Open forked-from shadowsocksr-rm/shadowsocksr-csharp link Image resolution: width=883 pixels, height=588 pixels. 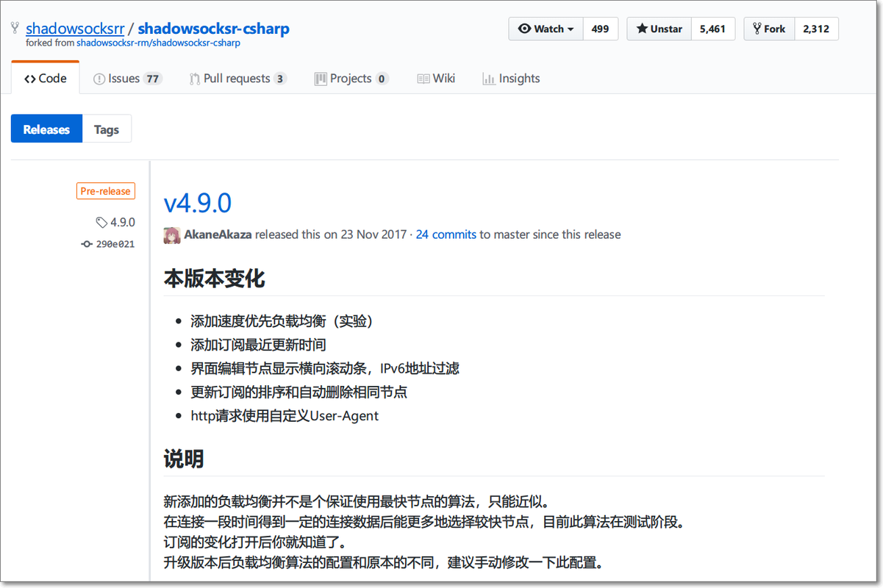coord(158,43)
